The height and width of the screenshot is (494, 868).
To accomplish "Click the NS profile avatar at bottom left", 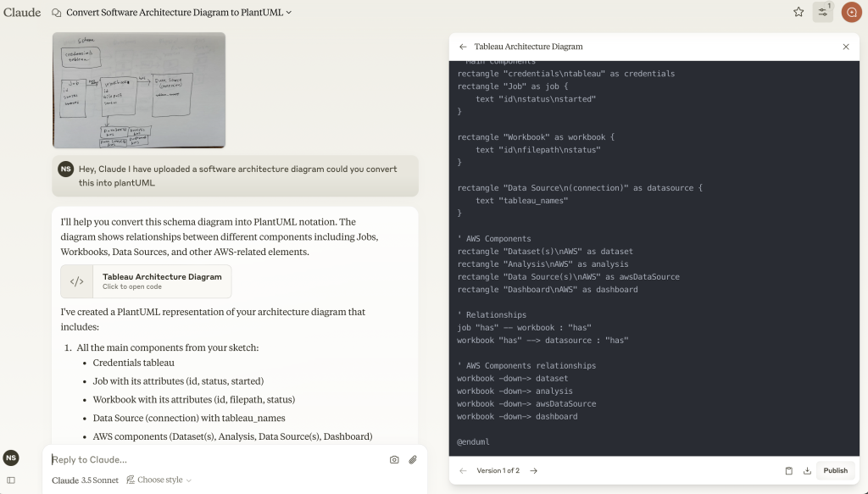I will (11, 458).
